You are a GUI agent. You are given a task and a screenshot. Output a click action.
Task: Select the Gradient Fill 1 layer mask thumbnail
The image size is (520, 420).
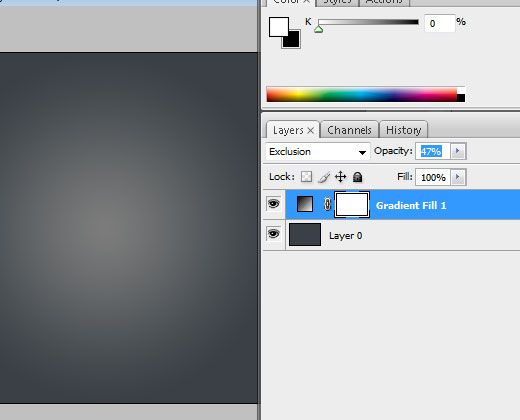(x=352, y=204)
